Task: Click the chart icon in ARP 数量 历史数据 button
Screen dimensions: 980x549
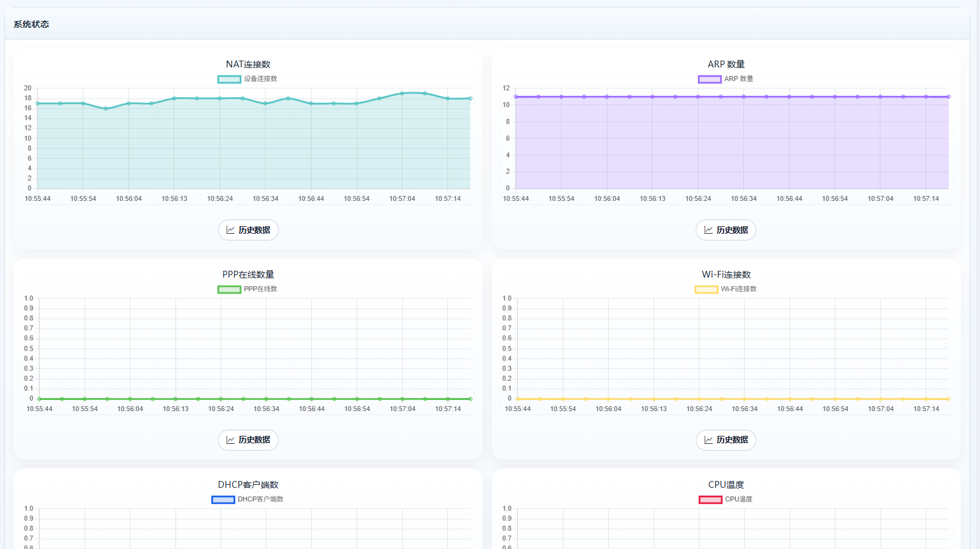Action: (x=708, y=230)
